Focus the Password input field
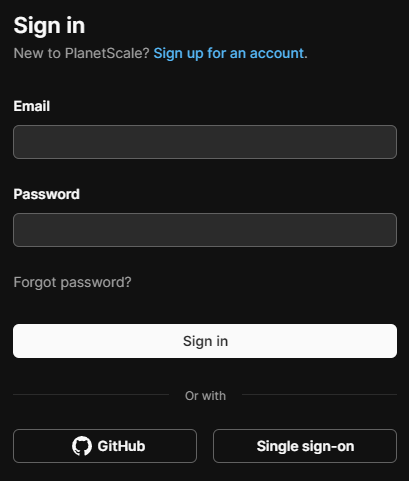 pyautogui.click(x=205, y=230)
